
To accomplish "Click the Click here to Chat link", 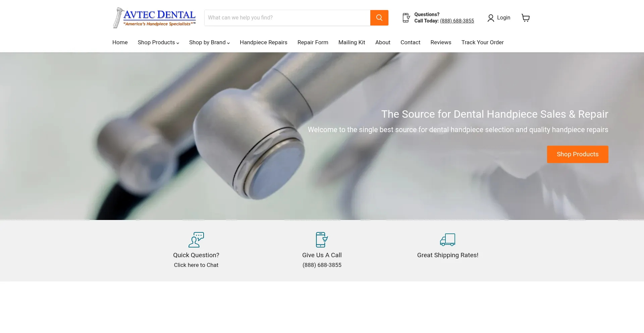I will pos(196,265).
